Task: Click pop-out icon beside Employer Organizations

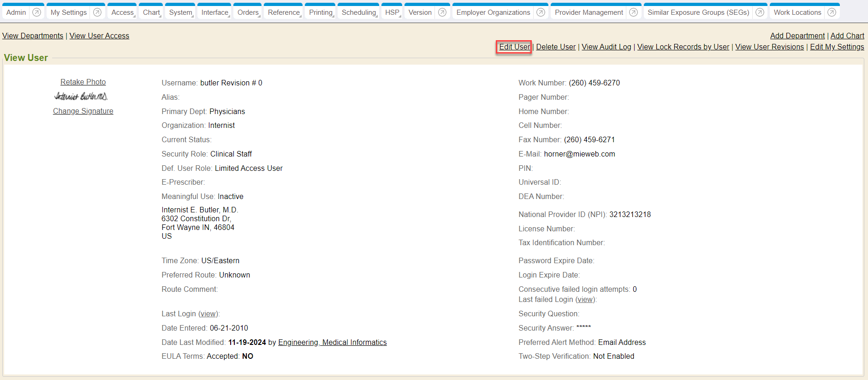Action: click(x=541, y=12)
